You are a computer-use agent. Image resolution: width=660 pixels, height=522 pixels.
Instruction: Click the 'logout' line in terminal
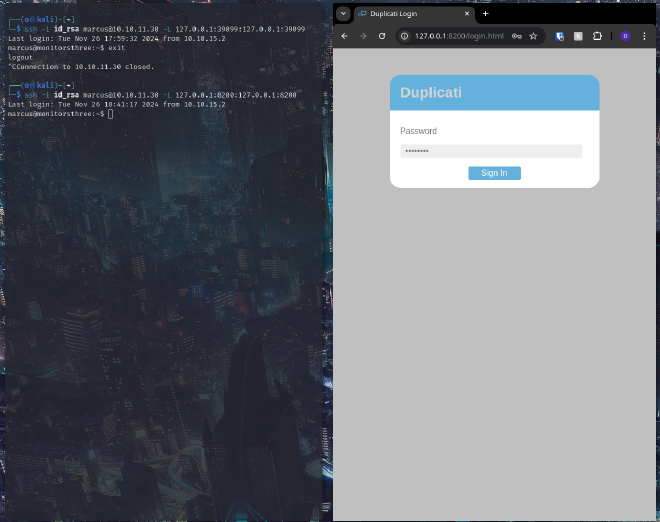pyautogui.click(x=20, y=57)
